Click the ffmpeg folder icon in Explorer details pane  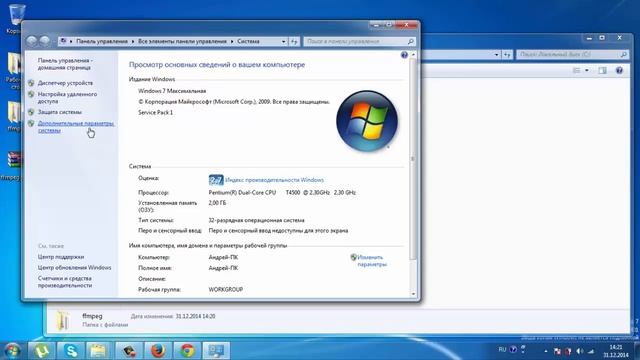(x=62, y=320)
